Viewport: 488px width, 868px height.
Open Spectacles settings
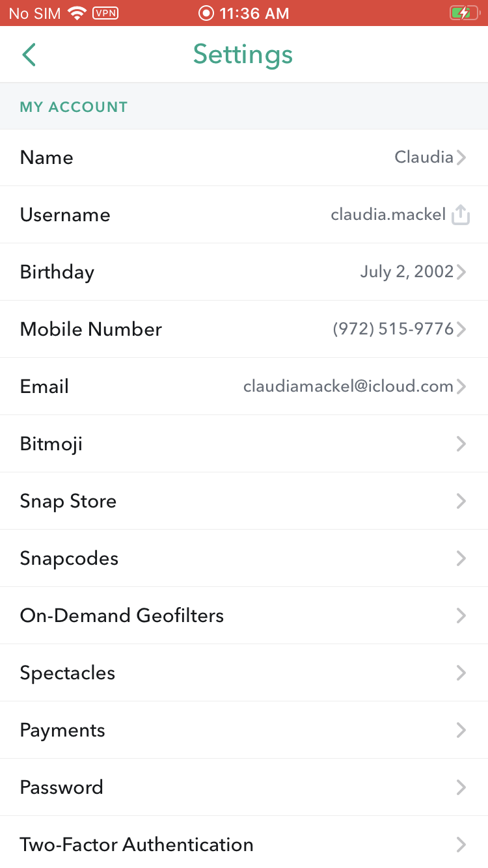click(x=244, y=673)
